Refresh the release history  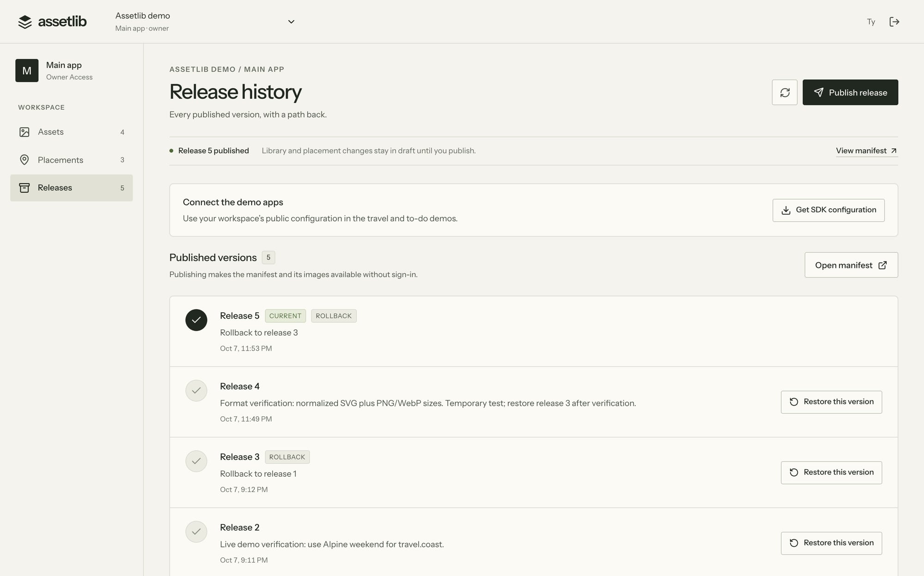click(784, 92)
